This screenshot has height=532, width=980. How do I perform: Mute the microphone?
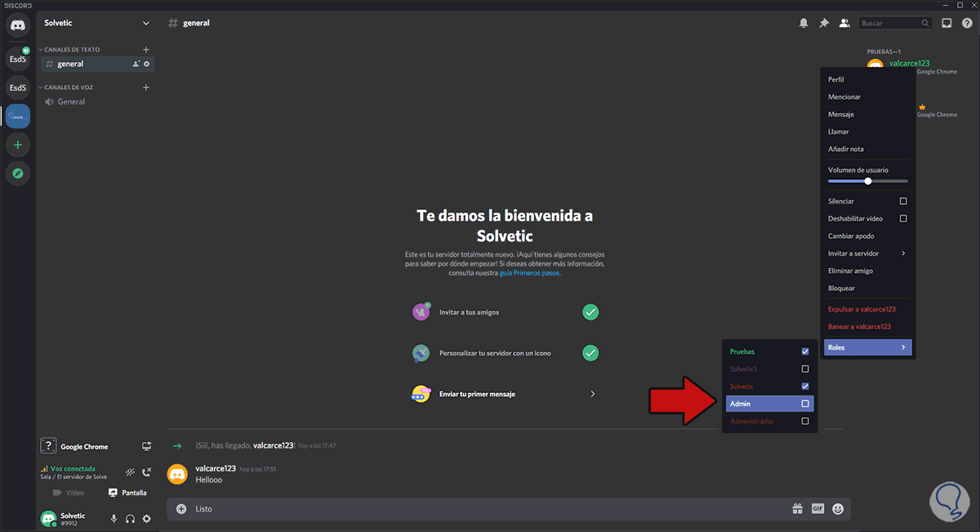click(x=114, y=519)
